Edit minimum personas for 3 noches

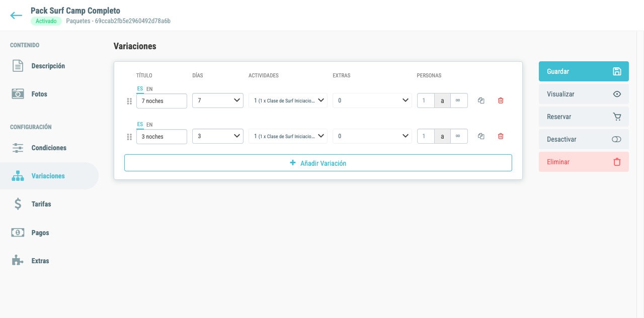click(x=426, y=136)
